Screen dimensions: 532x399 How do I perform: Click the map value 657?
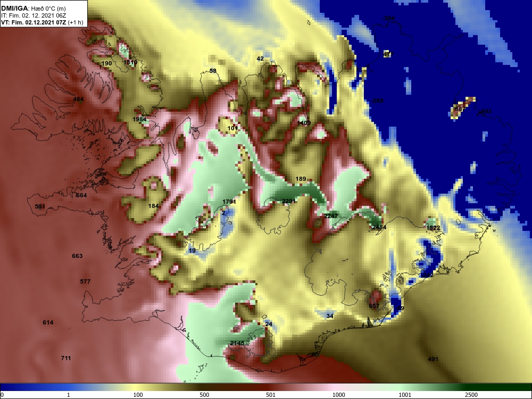click(374, 306)
